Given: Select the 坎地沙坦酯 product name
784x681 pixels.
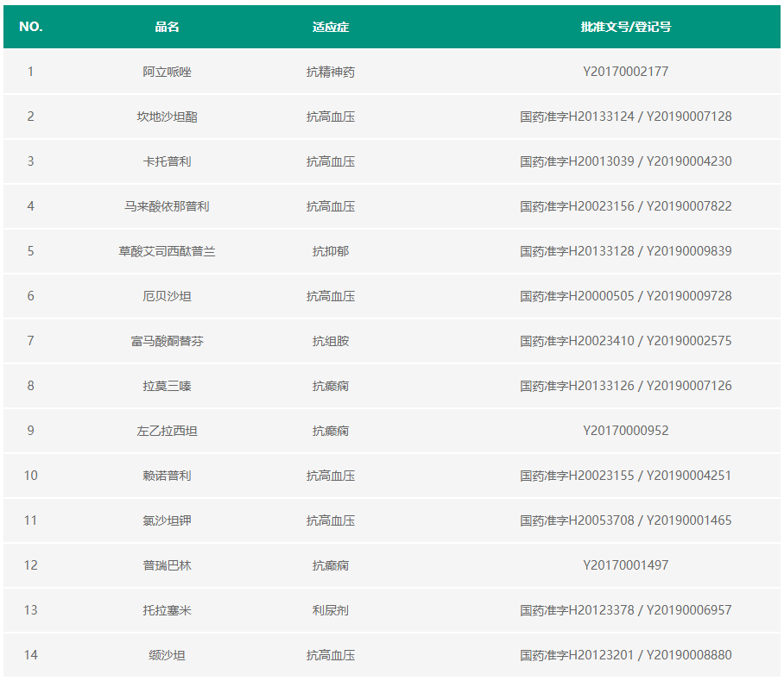Looking at the screenshot, I should (167, 117).
